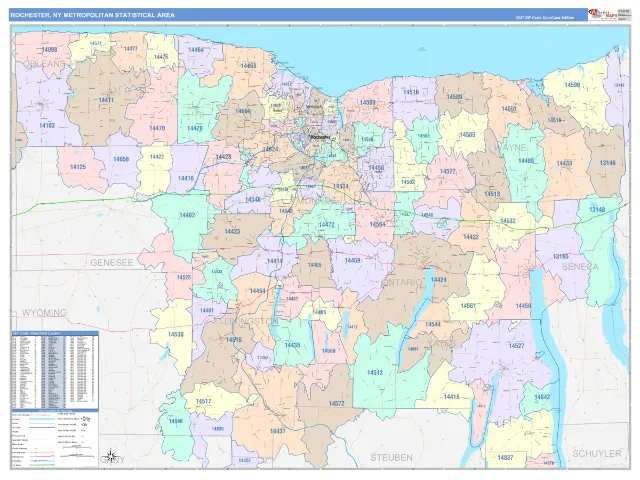The height and width of the screenshot is (480, 640).
Task: Click the STEUBEN county label
Action: [391, 458]
